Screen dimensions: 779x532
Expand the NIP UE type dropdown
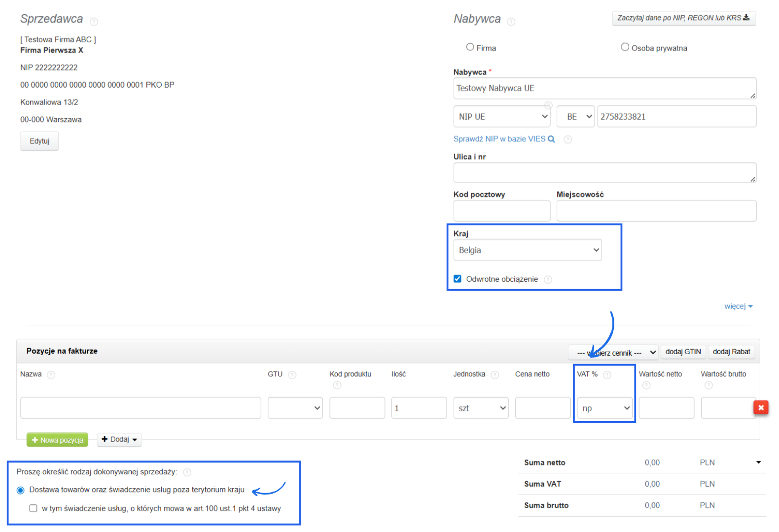click(501, 117)
